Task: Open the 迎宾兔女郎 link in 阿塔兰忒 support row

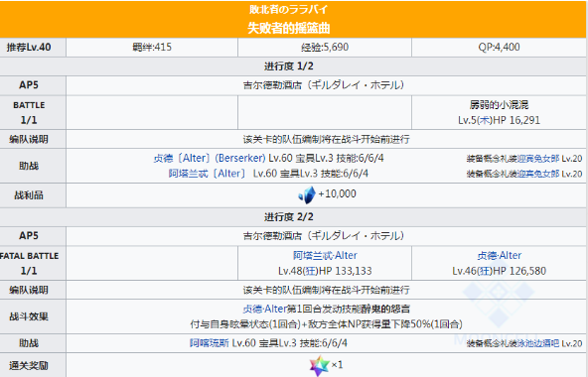Action: pos(538,174)
